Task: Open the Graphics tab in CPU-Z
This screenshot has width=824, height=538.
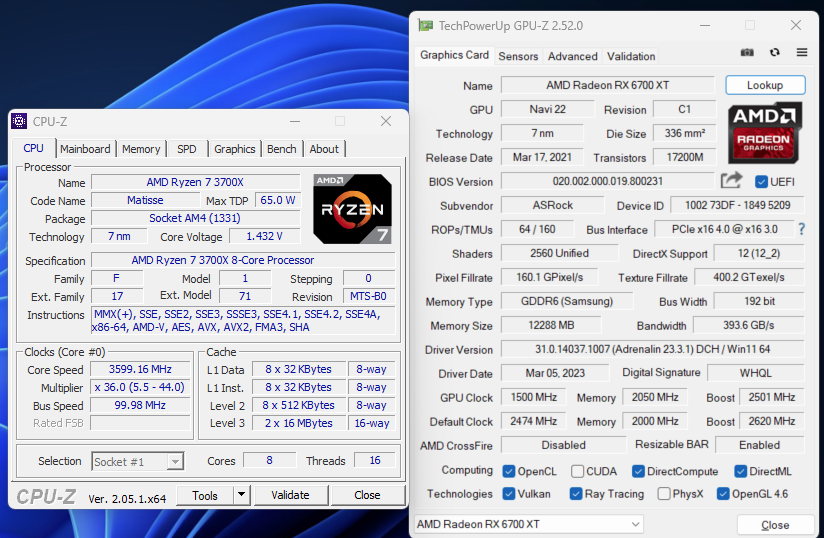Action: pos(234,149)
